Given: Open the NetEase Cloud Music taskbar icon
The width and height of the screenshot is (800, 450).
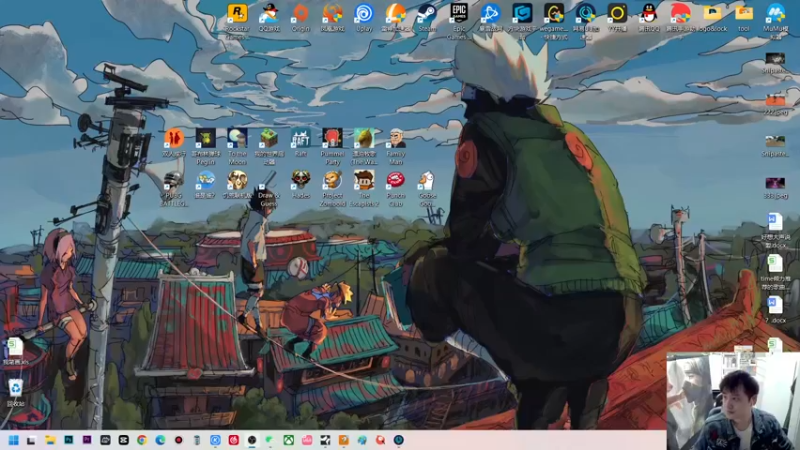Looking at the screenshot, I should (234, 440).
